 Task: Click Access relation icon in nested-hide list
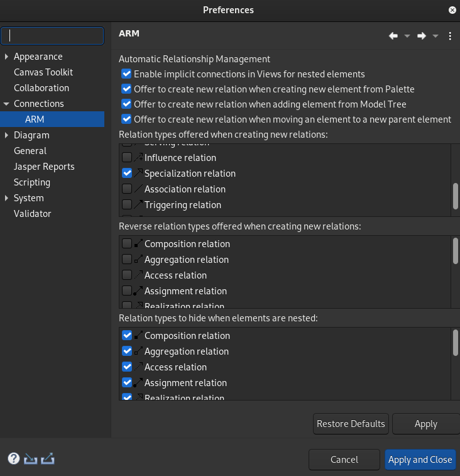[x=138, y=367]
